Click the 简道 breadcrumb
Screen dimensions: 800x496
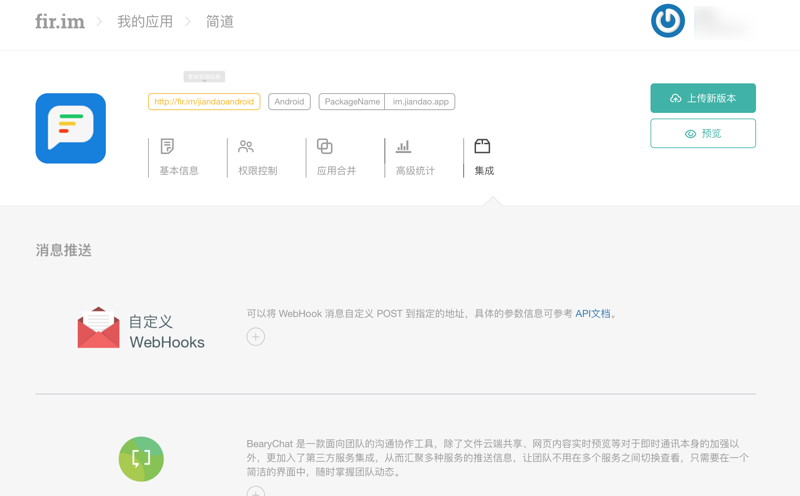(219, 21)
